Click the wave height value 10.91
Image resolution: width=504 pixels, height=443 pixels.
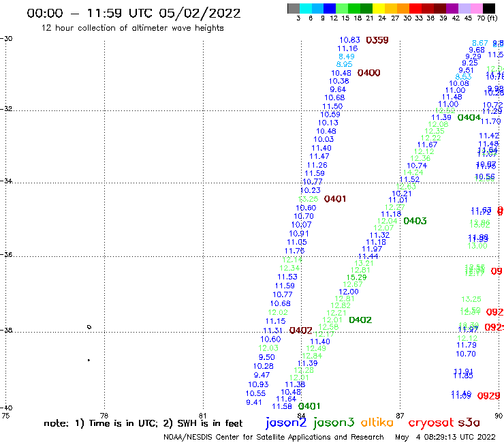tap(299, 234)
